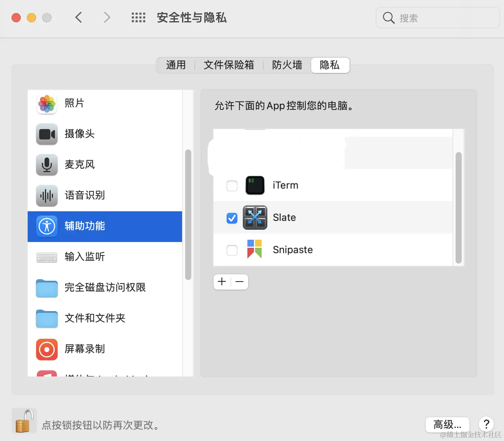Image resolution: width=504 pixels, height=441 pixels.
Task: Click the Accessibility icon in selected row
Action: (47, 226)
